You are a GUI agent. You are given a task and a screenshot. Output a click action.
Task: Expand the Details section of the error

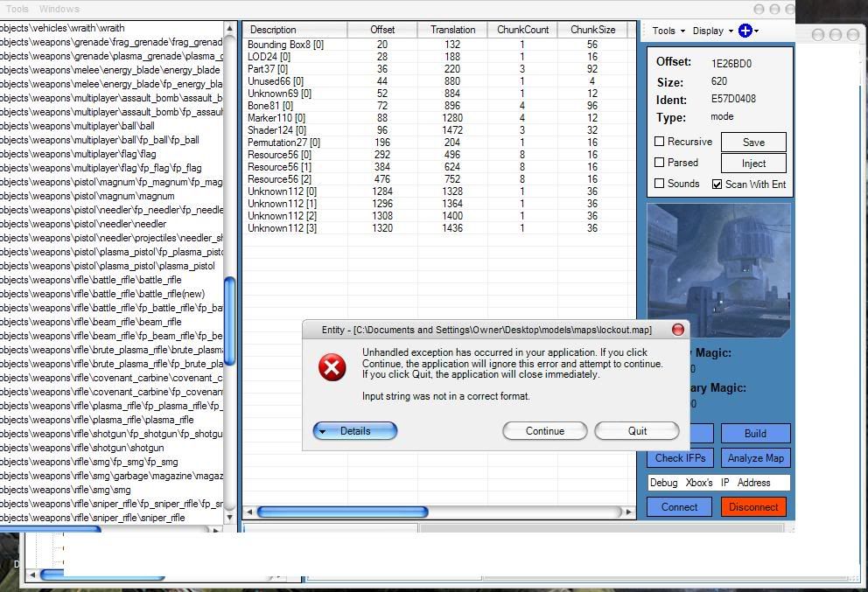tap(355, 431)
